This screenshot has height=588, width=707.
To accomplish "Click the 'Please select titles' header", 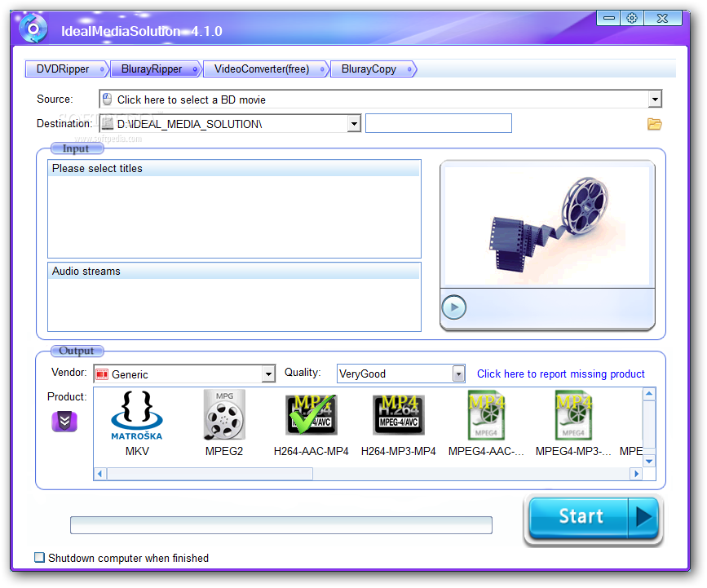I will point(234,168).
